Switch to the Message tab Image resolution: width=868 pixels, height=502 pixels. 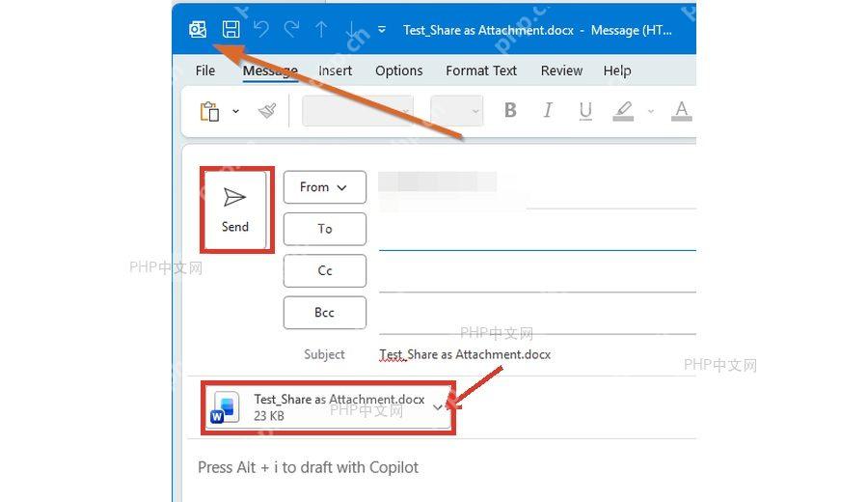point(270,70)
